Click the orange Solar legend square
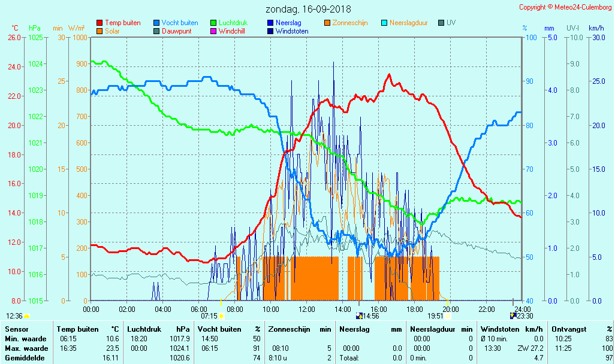Image resolution: width=615 pixels, height=364 pixels. pos(100,31)
